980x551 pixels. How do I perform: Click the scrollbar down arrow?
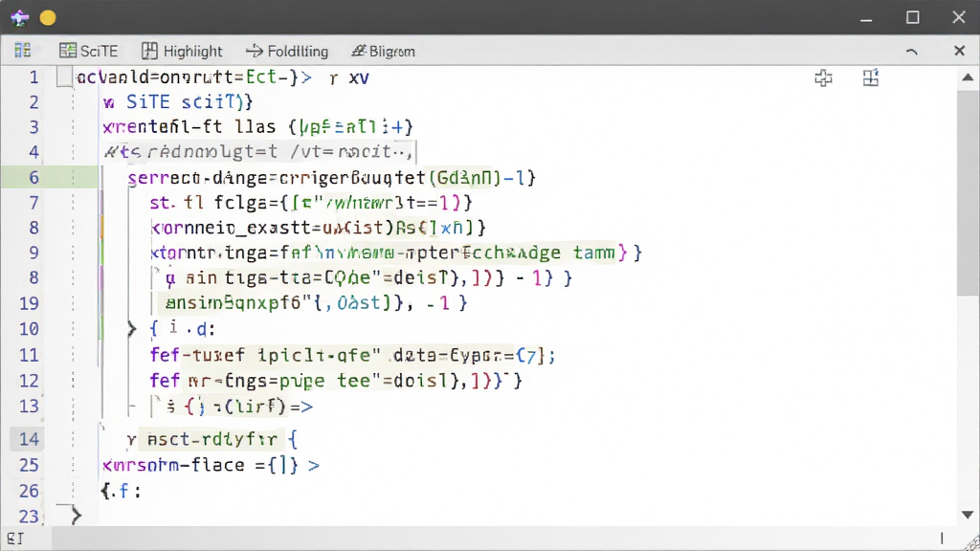[x=968, y=515]
